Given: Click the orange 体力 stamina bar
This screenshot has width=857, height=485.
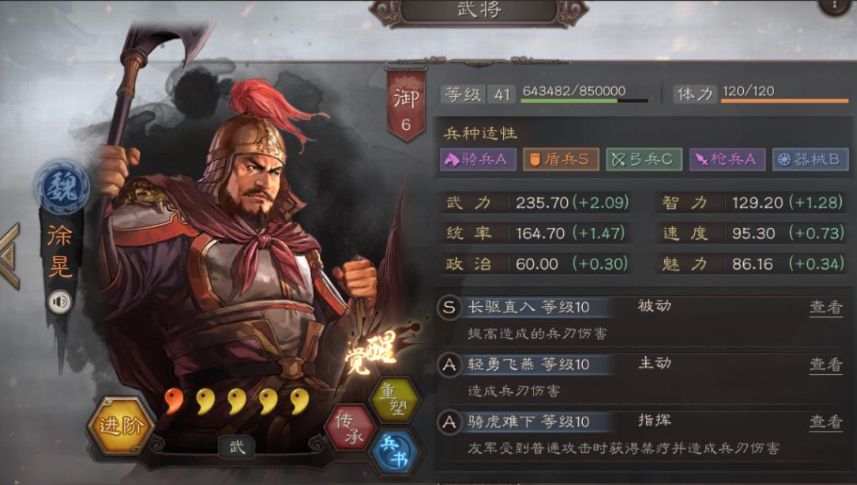Looking at the screenshot, I should pyautogui.click(x=785, y=101).
